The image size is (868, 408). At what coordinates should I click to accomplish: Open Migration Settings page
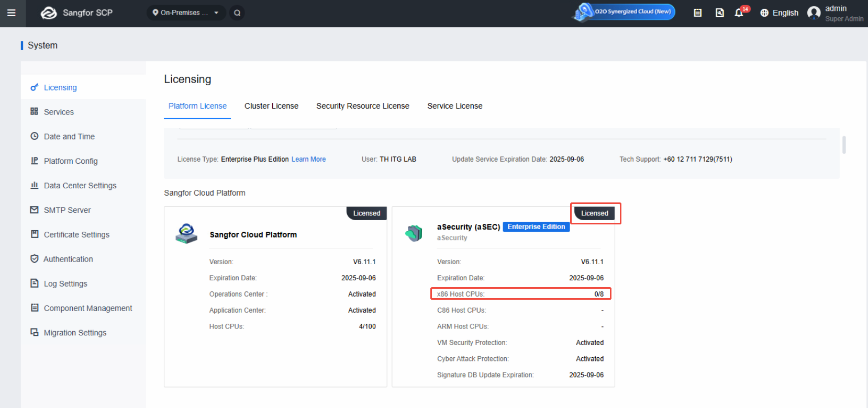tap(83, 333)
